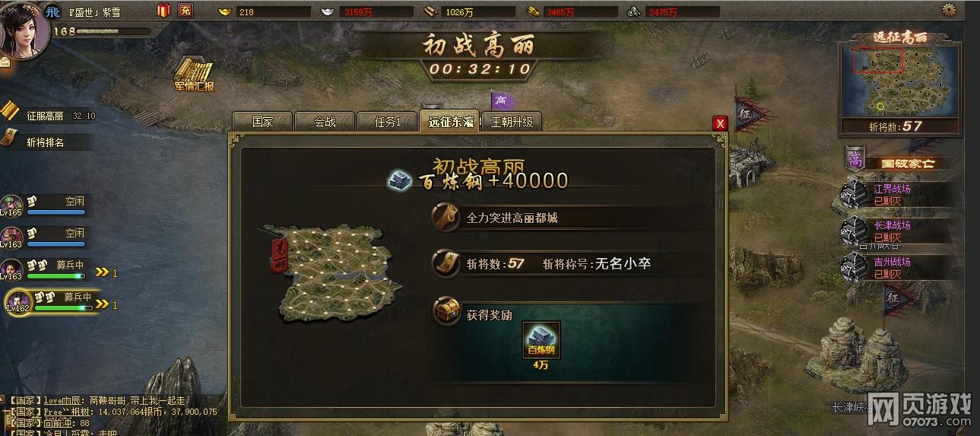
Task: Select the 征服高丽 quest entry
Action: click(x=49, y=116)
